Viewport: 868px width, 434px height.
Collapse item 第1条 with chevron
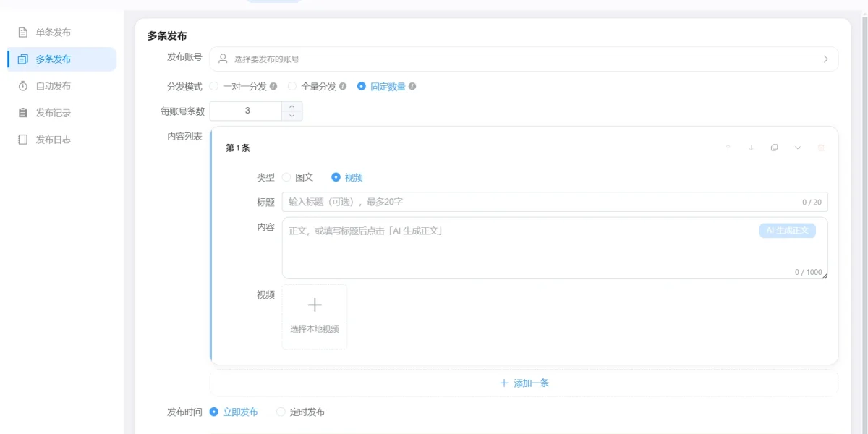pos(798,148)
